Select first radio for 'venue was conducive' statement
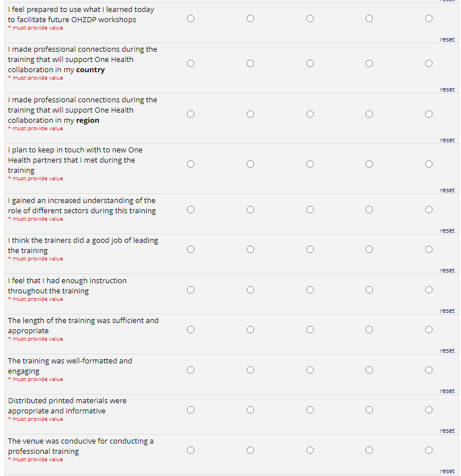This screenshot has height=476, width=461. pos(190,450)
